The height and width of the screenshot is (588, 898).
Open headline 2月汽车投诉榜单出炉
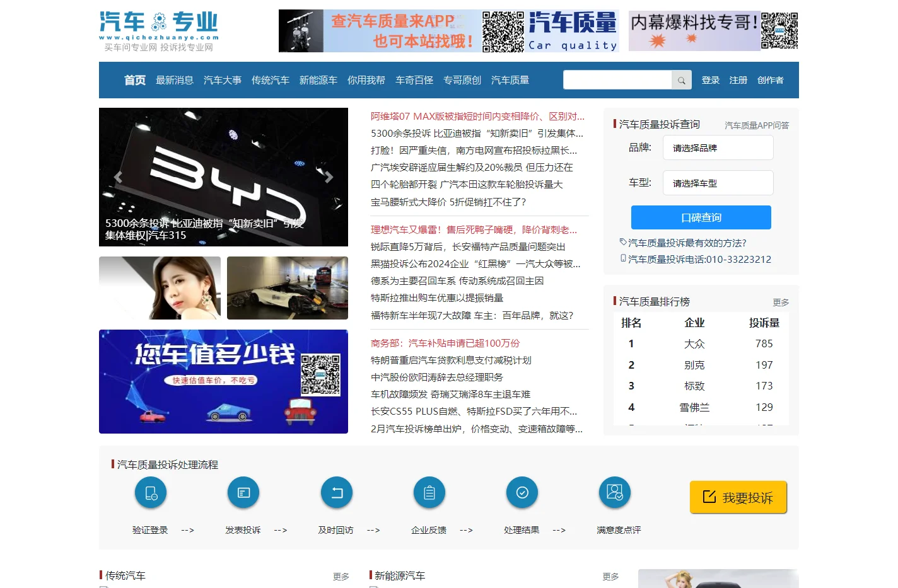tap(477, 429)
